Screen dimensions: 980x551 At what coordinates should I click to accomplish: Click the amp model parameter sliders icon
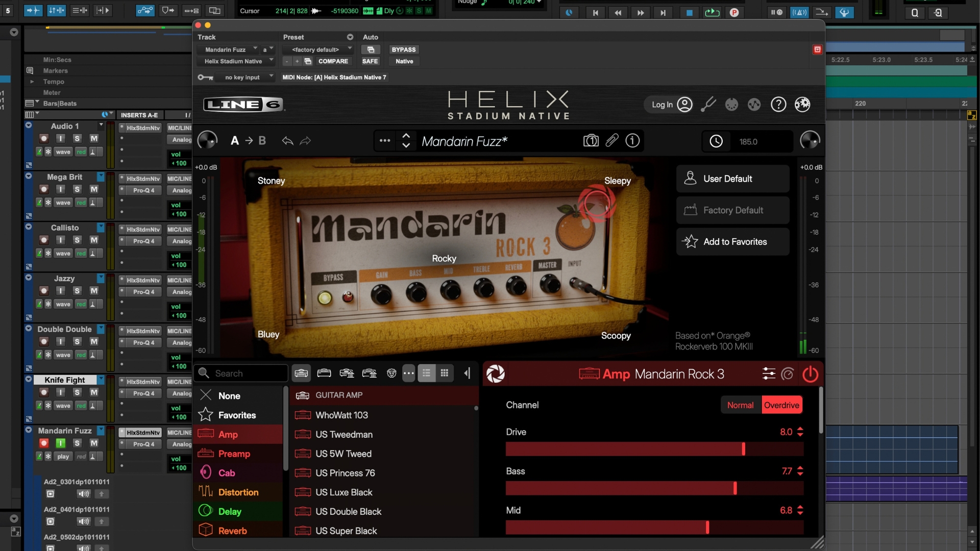(769, 374)
